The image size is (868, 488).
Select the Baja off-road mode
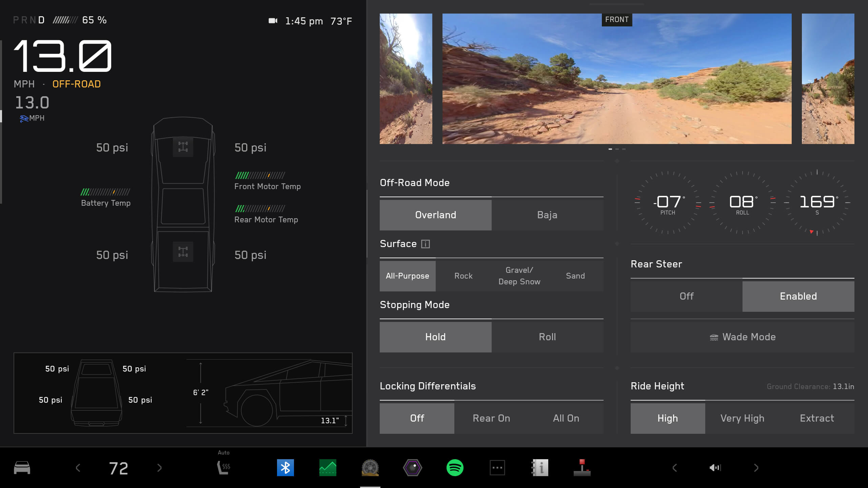[547, 215]
